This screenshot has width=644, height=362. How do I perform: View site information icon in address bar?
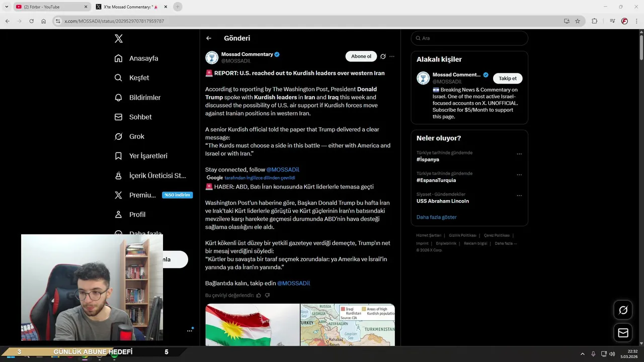(58, 21)
